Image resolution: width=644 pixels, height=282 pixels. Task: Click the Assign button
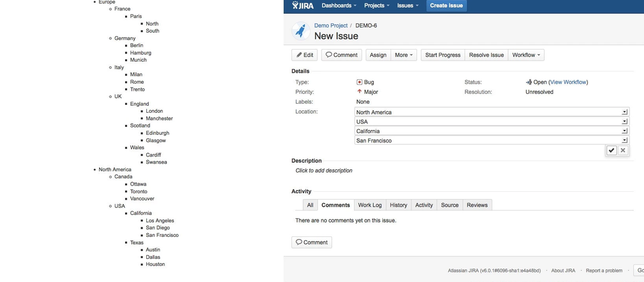point(378,55)
